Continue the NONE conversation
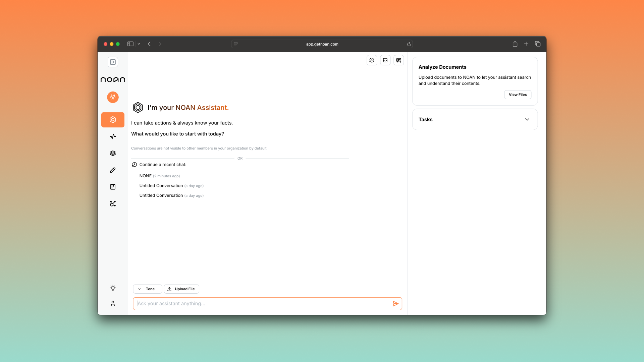Screen dimensions: 644x362 [x=145, y=176]
